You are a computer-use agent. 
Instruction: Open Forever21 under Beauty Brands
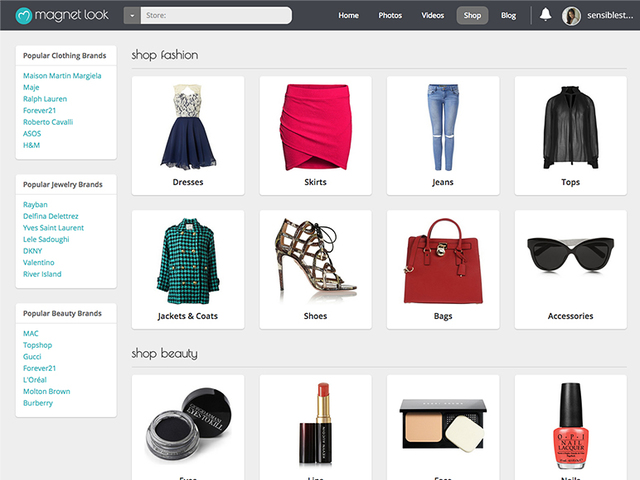click(x=39, y=368)
